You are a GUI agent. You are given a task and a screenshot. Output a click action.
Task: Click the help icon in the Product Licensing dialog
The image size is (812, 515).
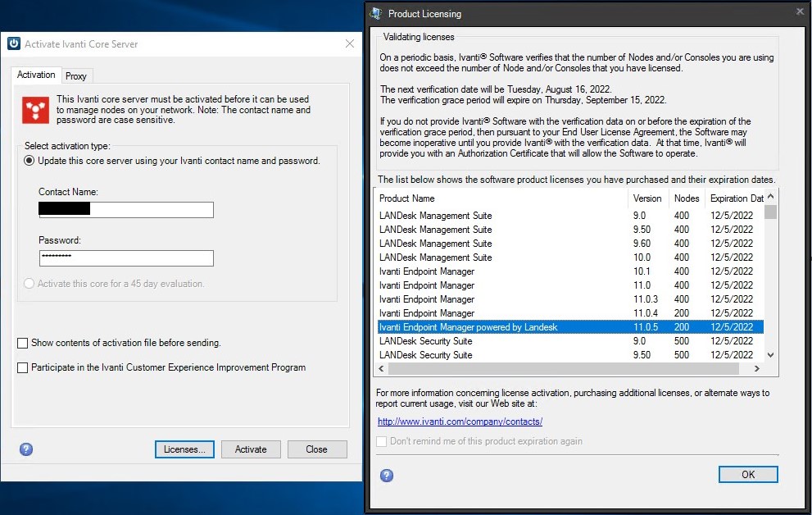[x=386, y=475]
